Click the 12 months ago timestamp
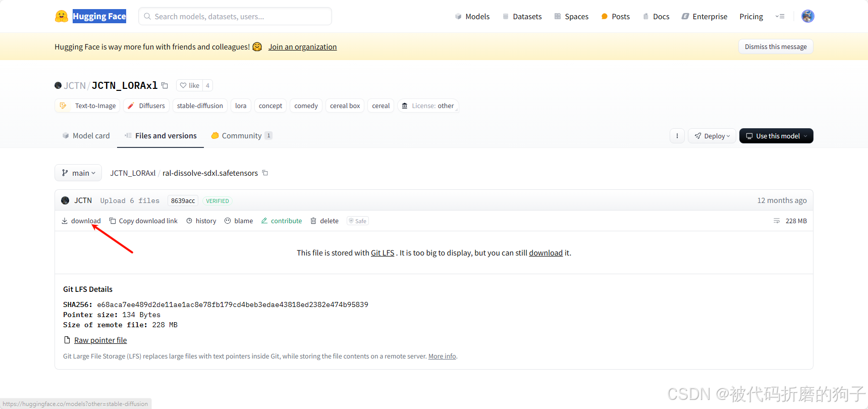868x409 pixels. 782,200
